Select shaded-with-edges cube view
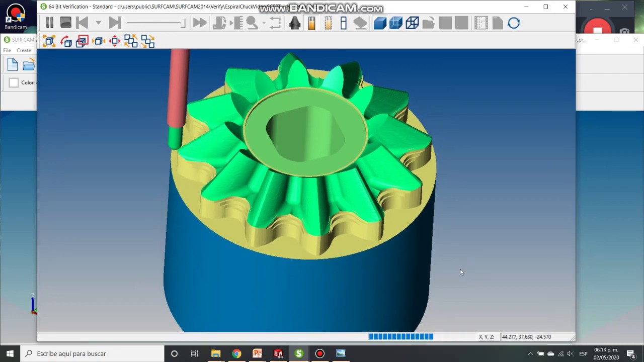644x362 pixels. [x=396, y=23]
